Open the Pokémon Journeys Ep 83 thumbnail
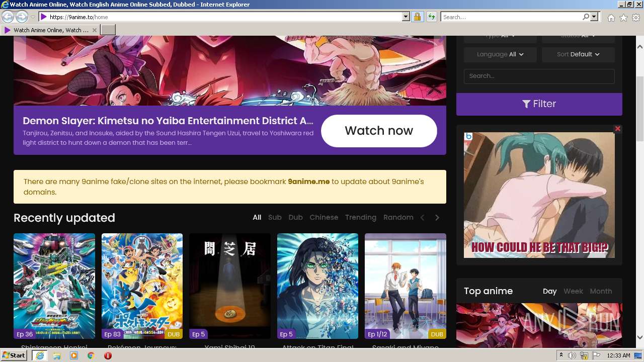 [142, 286]
